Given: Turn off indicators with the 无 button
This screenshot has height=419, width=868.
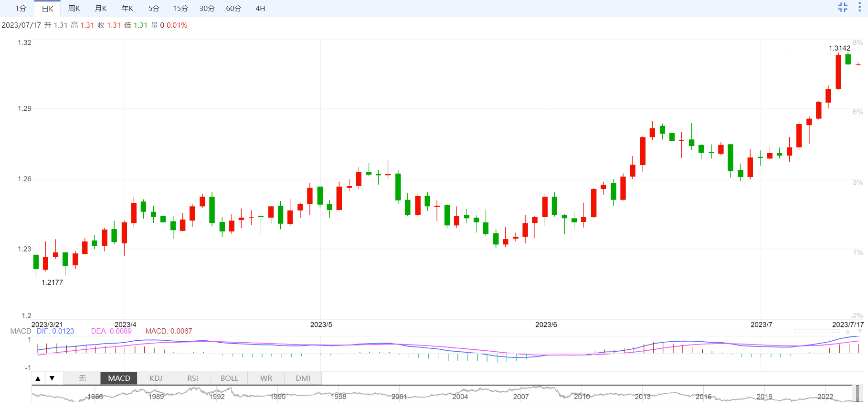Looking at the screenshot, I should 82,378.
